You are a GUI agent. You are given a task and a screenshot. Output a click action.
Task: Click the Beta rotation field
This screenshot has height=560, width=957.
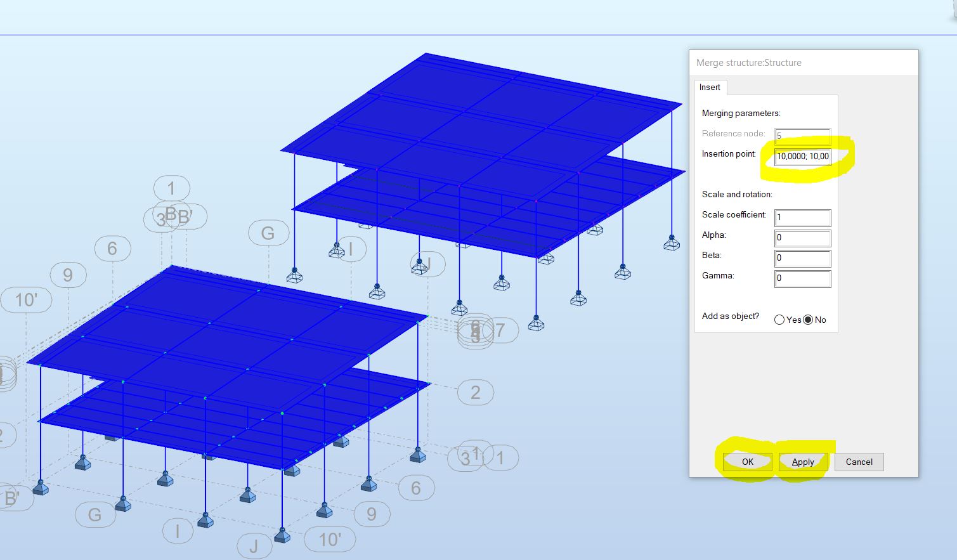[x=802, y=258]
